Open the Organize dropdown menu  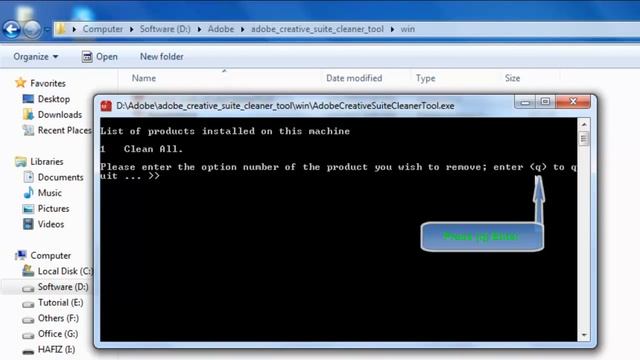[x=36, y=57]
